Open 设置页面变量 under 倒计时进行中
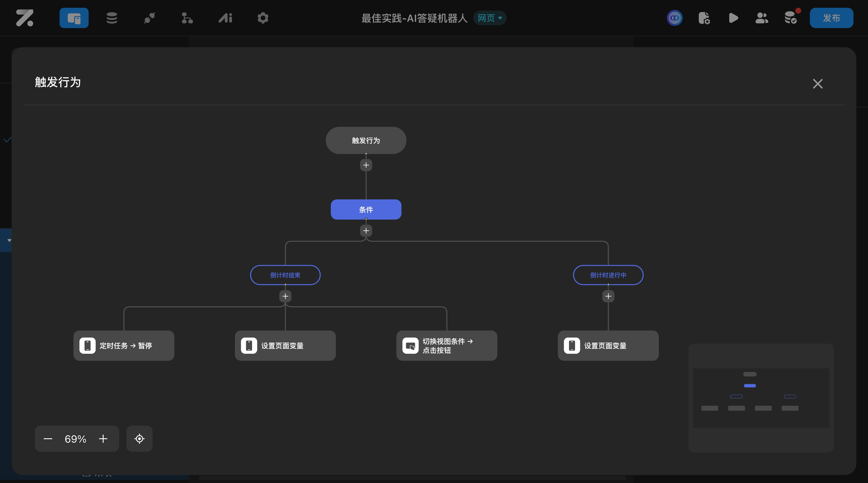This screenshot has height=483, width=868. coord(608,346)
